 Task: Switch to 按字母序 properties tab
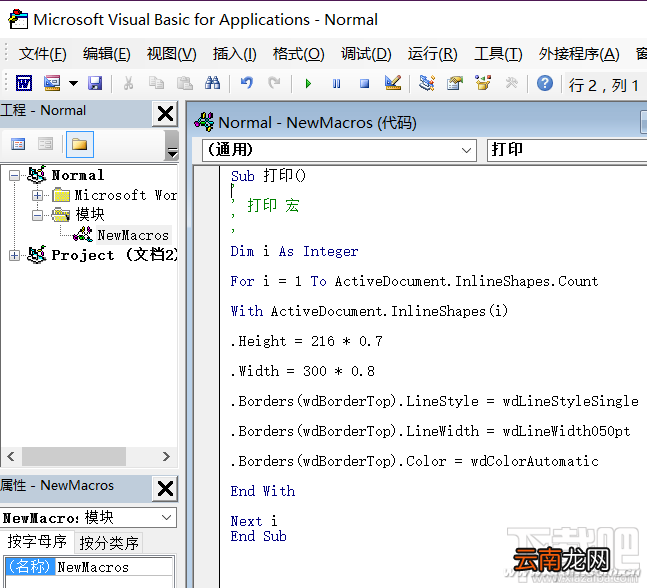pyautogui.click(x=37, y=541)
